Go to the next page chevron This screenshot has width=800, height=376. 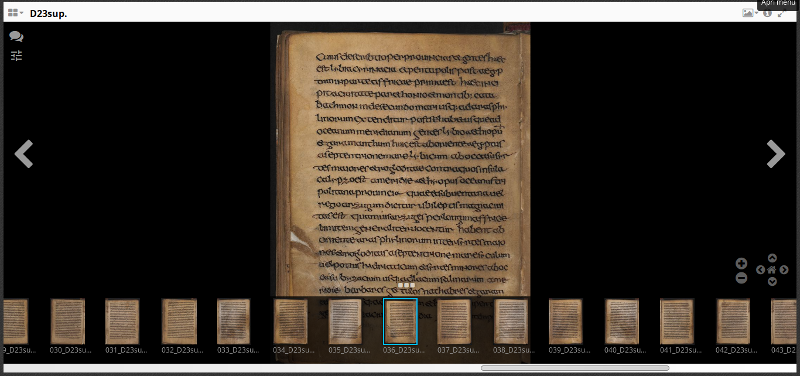(776, 154)
